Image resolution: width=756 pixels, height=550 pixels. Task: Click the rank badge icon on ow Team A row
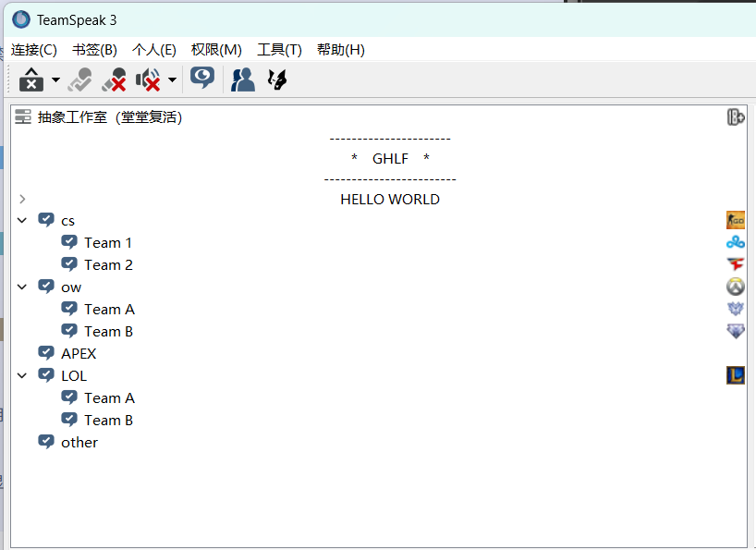point(736,309)
